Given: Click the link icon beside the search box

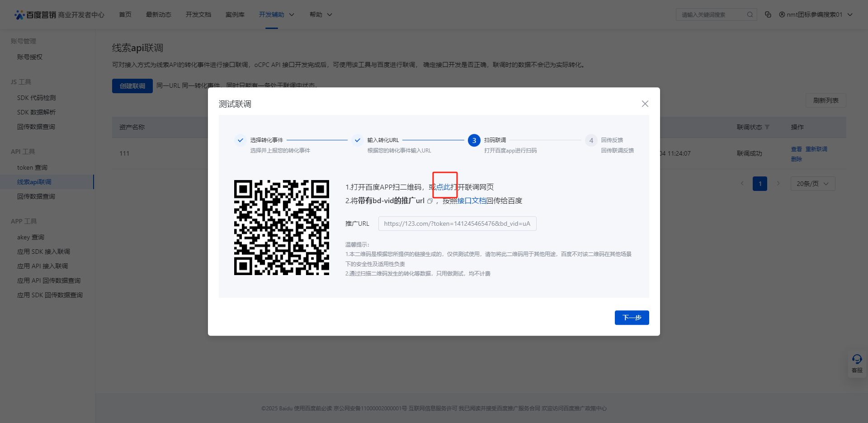Looking at the screenshot, I should click(x=768, y=14).
